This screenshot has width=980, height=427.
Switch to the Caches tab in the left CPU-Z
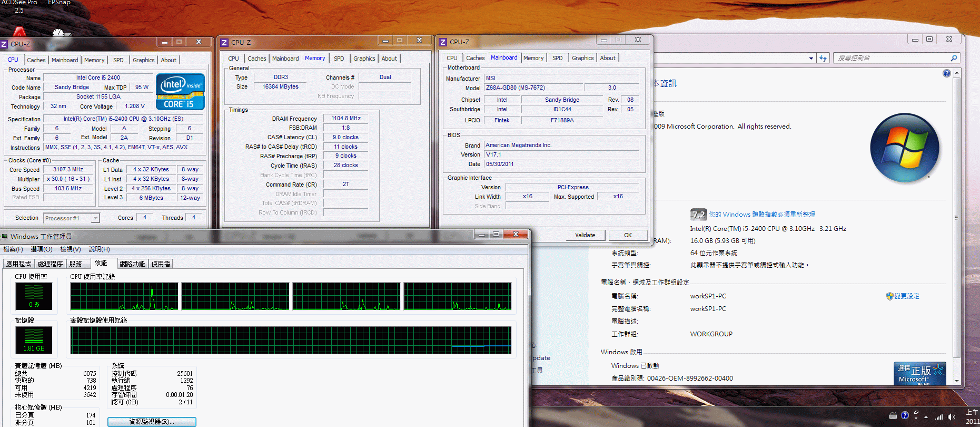point(36,60)
